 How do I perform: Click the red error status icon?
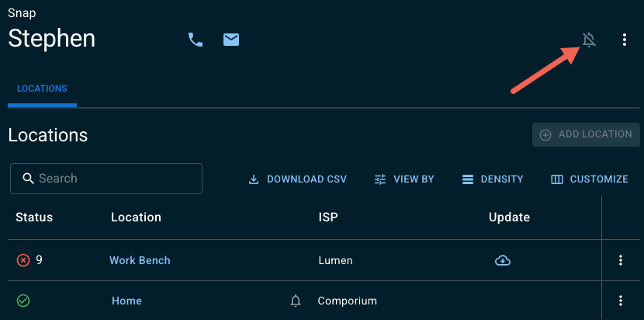[23, 260]
